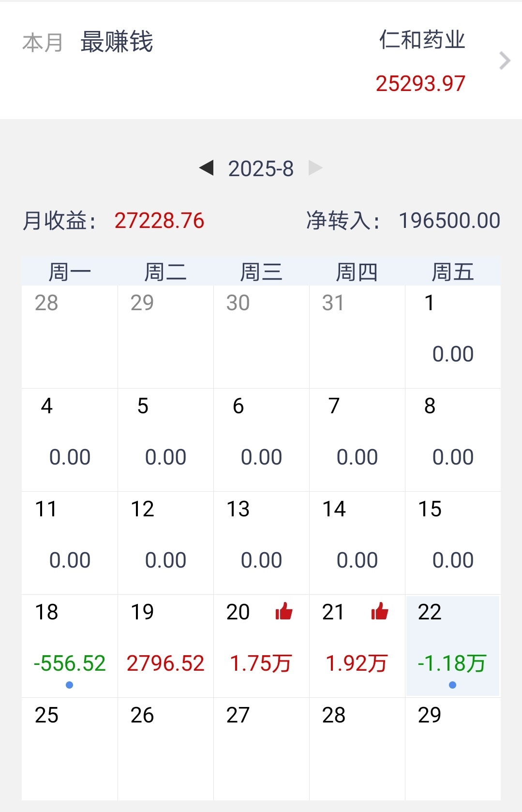Tap blue dot under day 18

(69, 685)
